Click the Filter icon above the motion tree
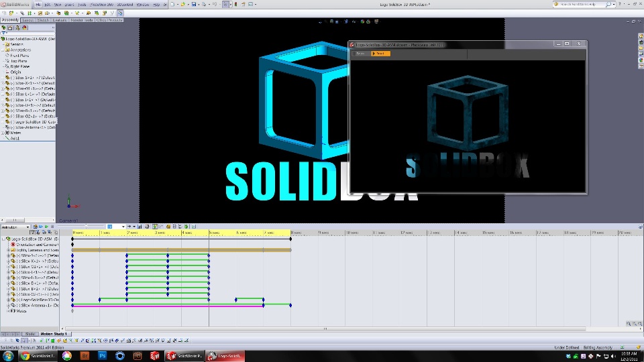Viewport: 644px width, 362px height. [x=32, y=233]
